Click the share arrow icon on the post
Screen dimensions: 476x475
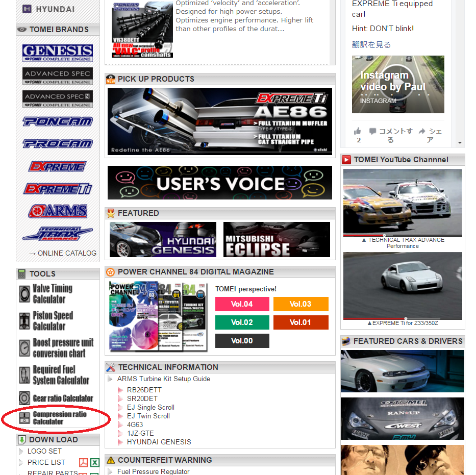[422, 132]
